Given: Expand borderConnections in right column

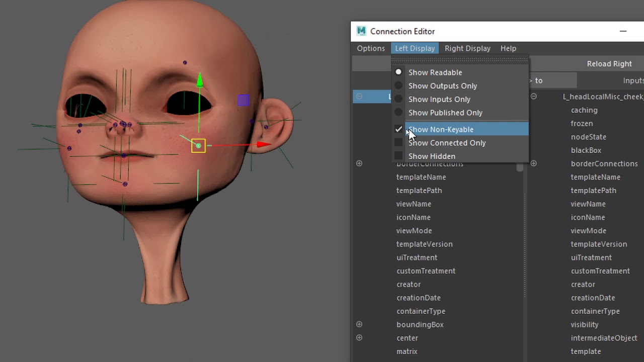Looking at the screenshot, I should [534, 163].
